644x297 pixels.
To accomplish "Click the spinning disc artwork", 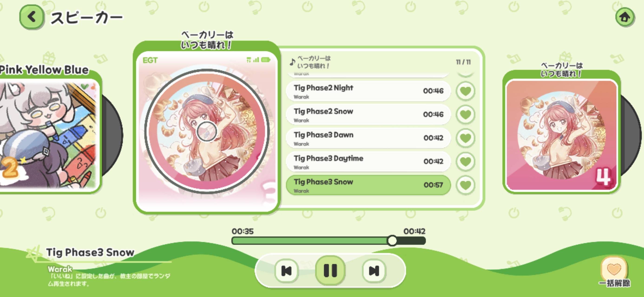I will click(207, 131).
